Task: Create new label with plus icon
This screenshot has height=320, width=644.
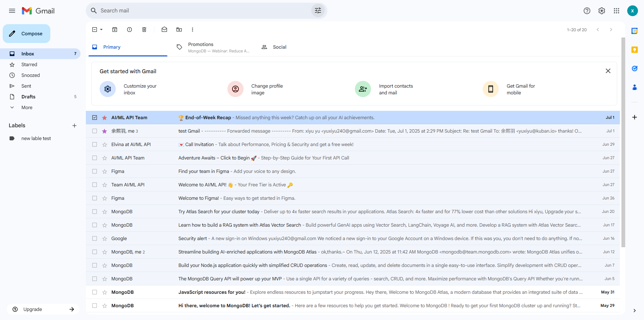Action: pyautogui.click(x=74, y=126)
